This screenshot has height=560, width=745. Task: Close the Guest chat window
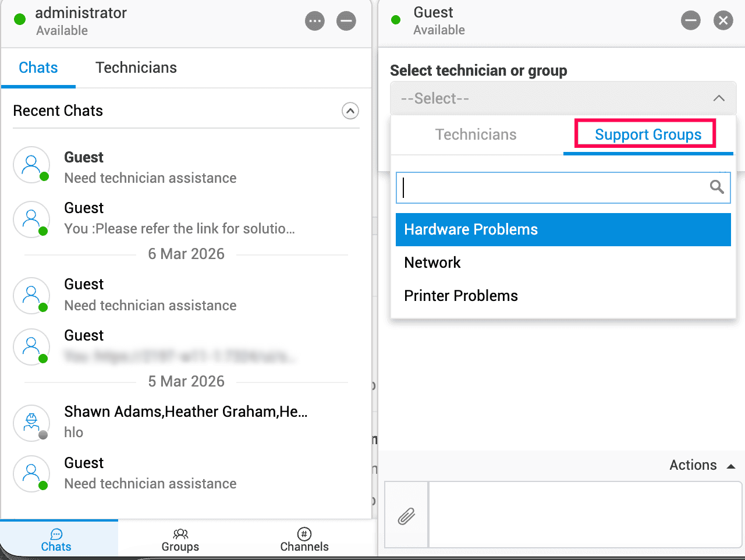click(723, 21)
